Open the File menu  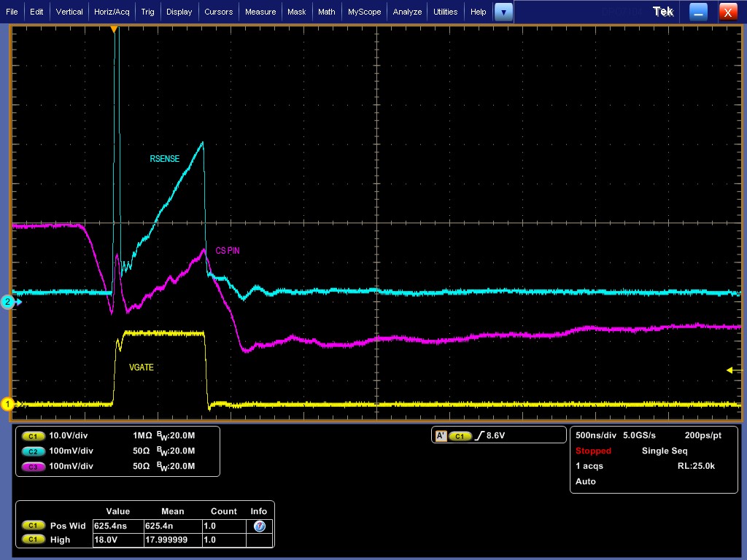click(12, 11)
